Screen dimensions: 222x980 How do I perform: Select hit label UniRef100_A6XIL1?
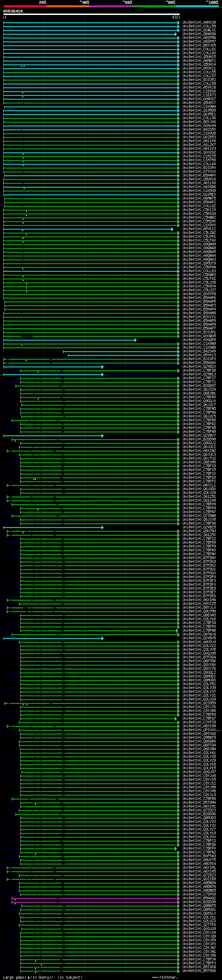[199, 485]
